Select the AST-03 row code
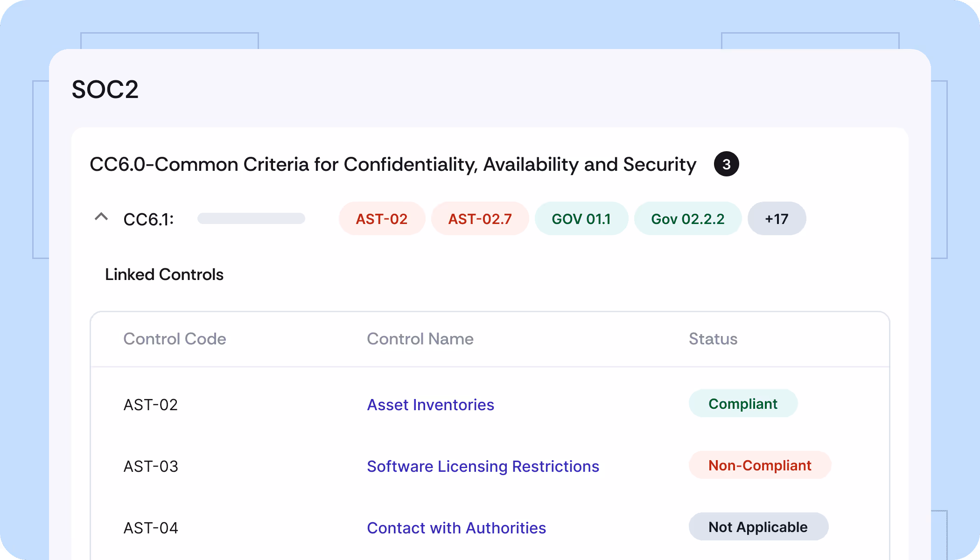 click(x=151, y=466)
